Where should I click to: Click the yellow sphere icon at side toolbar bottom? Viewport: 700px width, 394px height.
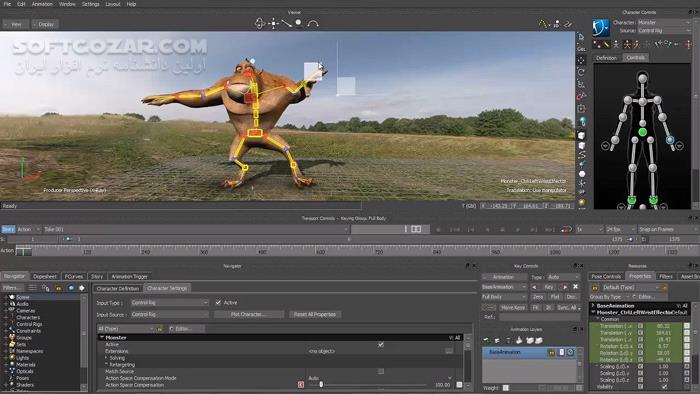582,202
